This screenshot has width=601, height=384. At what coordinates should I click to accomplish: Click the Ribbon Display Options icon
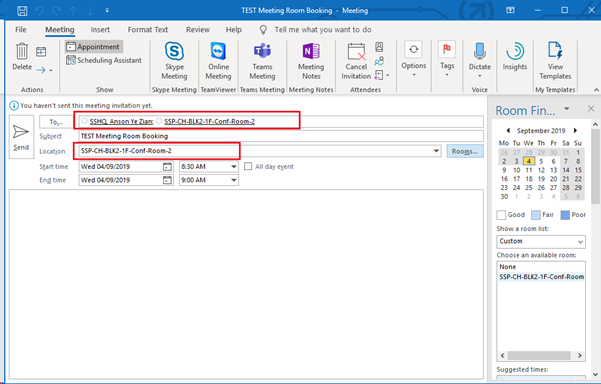tap(510, 10)
